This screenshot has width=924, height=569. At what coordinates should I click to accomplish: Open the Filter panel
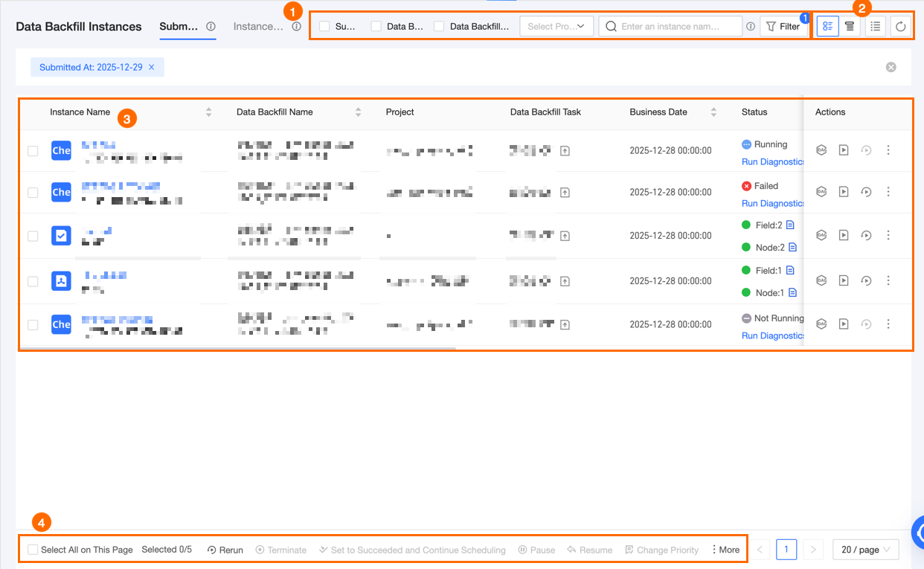(x=784, y=27)
